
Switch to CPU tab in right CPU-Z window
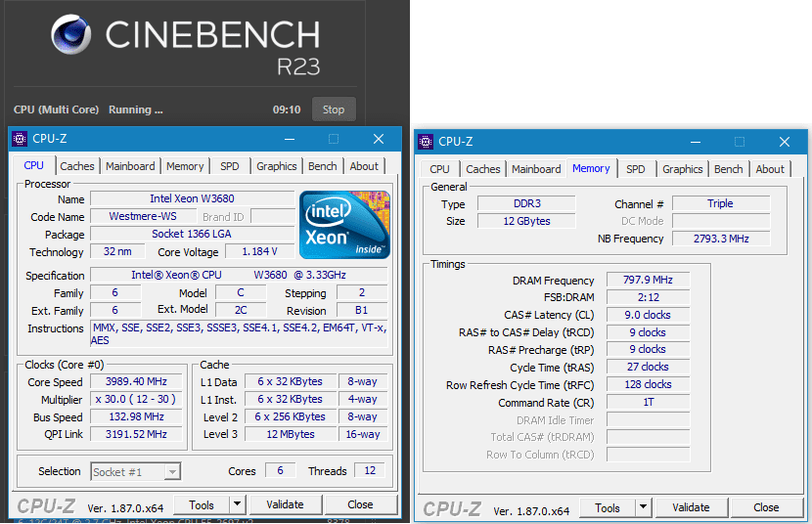coord(439,169)
